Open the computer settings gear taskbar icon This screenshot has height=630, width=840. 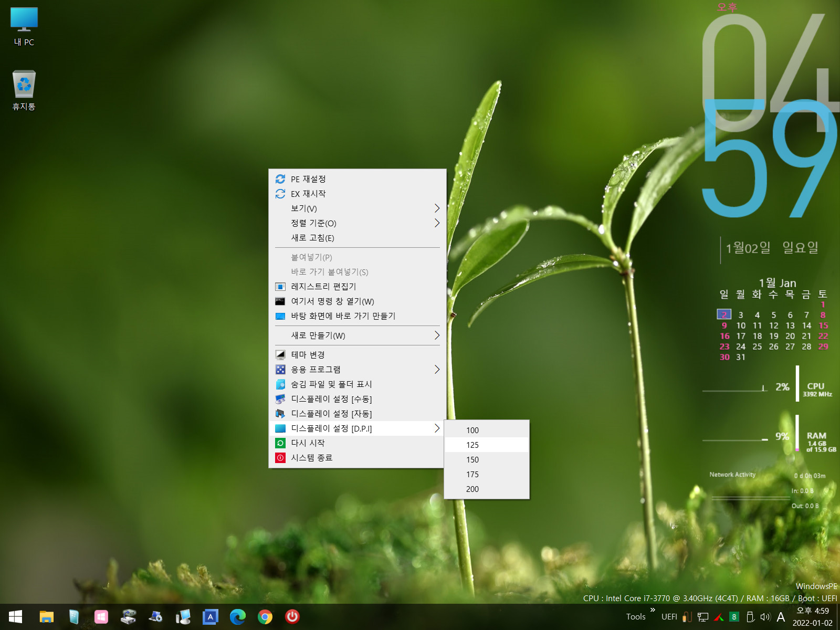(155, 617)
